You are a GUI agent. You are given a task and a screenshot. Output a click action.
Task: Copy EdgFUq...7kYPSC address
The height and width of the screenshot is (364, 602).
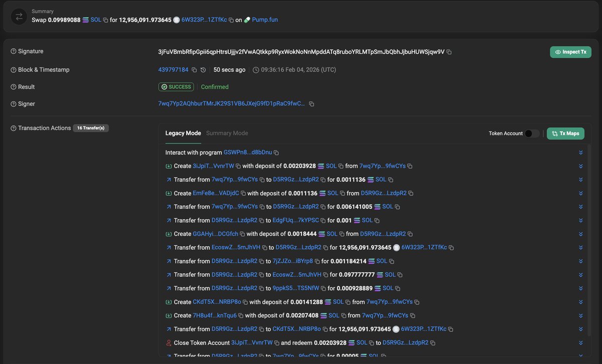click(x=323, y=221)
